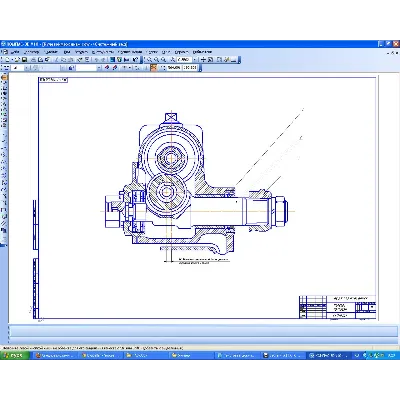Screen dimensions: 400x400
Task: Toggle the Disable snaps red icon
Action: tap(115, 68)
